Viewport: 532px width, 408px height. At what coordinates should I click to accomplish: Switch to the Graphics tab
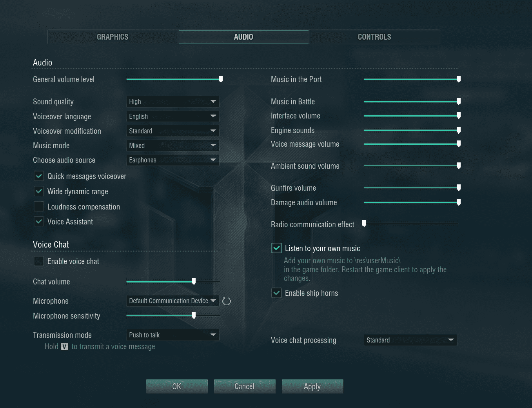(x=113, y=37)
